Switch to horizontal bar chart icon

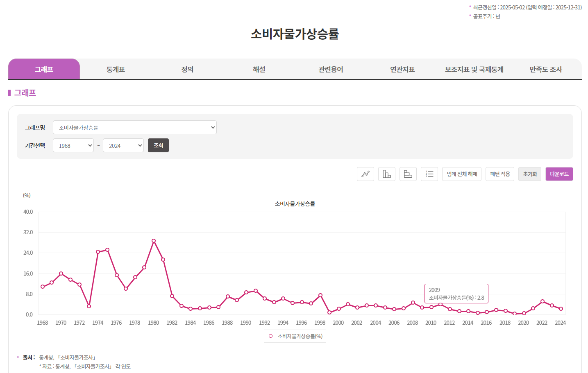tap(408, 174)
